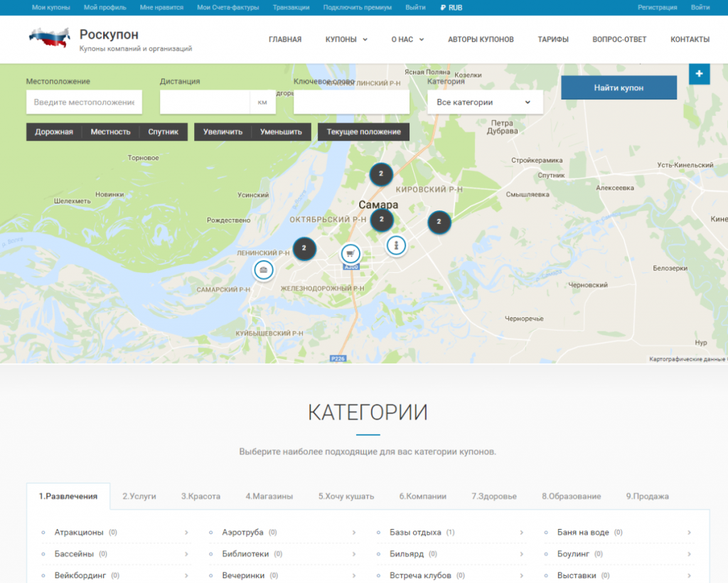Click the RUB currency selector

pyautogui.click(x=451, y=7)
